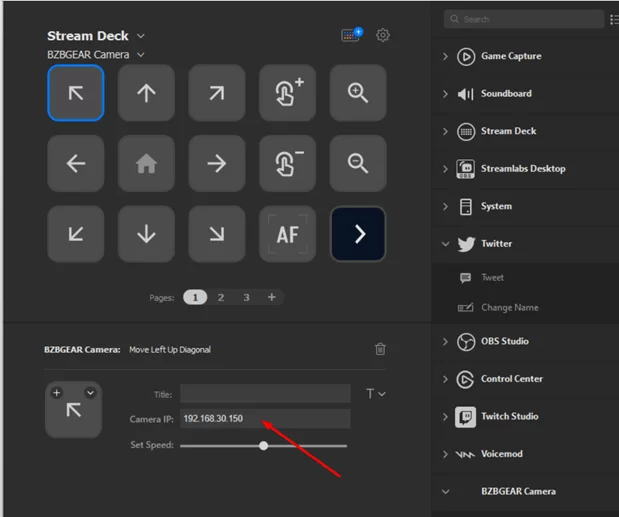Expand the Voicemod category

[445, 454]
